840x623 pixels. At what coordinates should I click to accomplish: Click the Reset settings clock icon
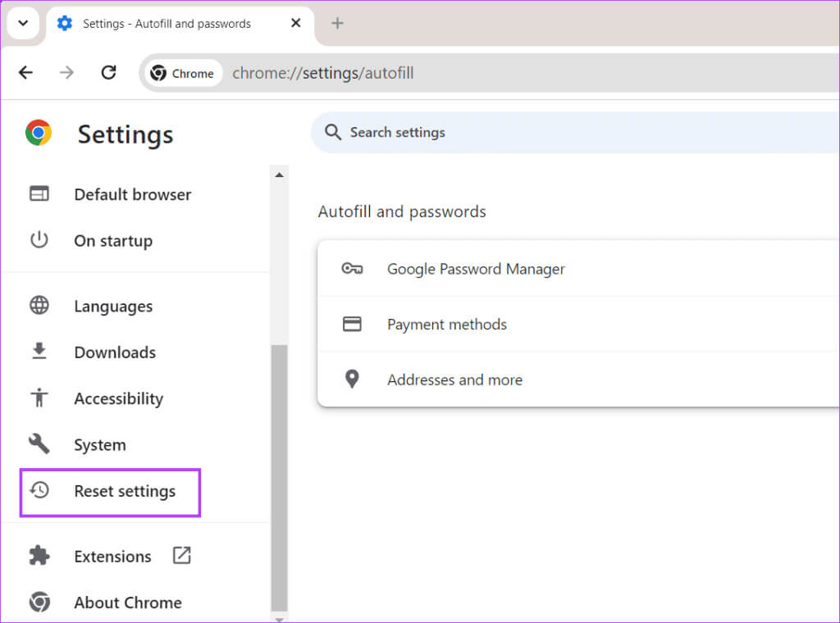(x=39, y=489)
